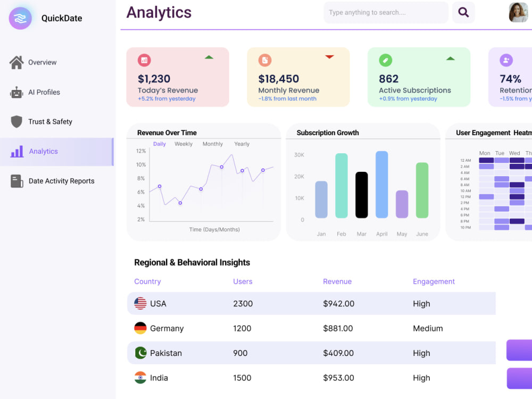Click '-1.8% from last month' text
Viewport: 532px width, 399px height.
(x=287, y=99)
